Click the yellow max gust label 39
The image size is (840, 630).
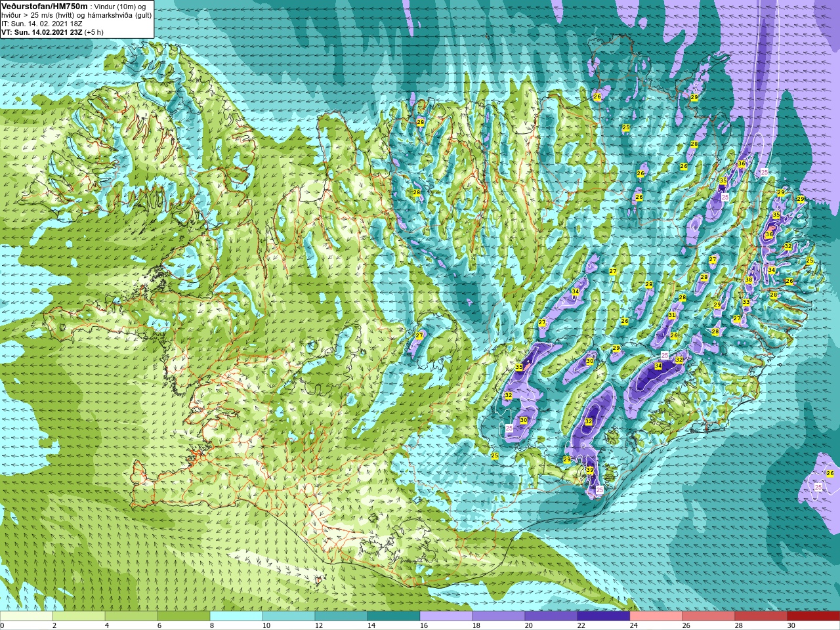(x=590, y=470)
